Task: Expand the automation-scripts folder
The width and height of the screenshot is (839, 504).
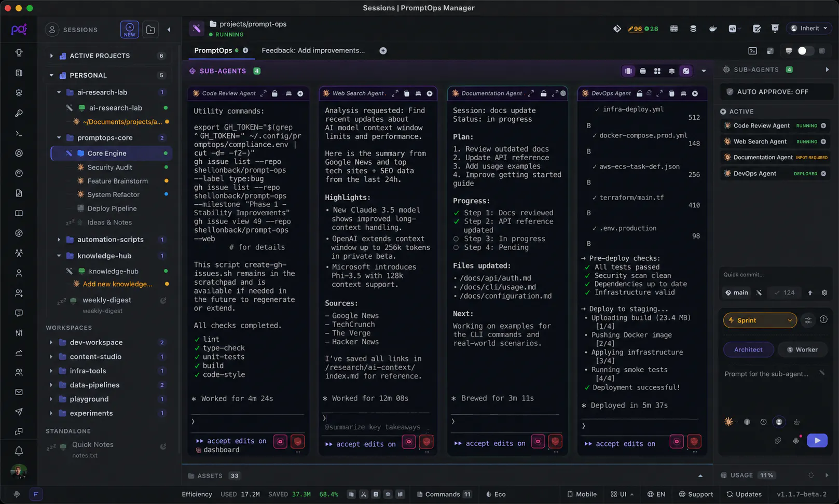Action: pos(59,240)
